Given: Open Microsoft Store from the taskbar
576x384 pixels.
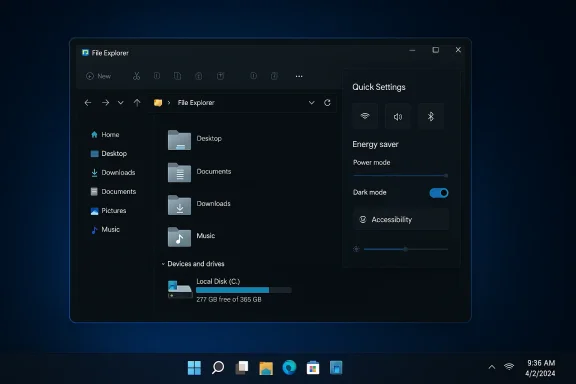Looking at the screenshot, I should pyautogui.click(x=313, y=368).
